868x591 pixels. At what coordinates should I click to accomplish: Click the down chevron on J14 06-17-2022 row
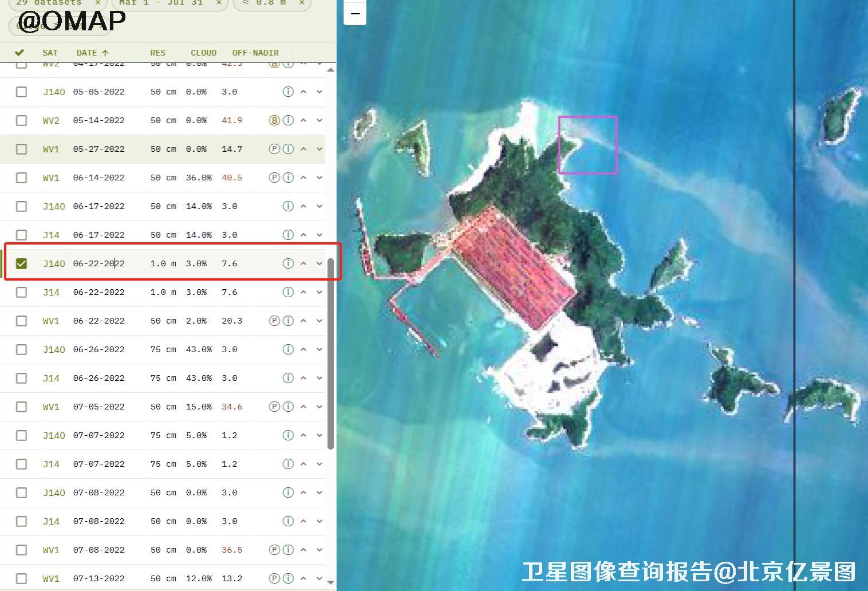point(319,235)
